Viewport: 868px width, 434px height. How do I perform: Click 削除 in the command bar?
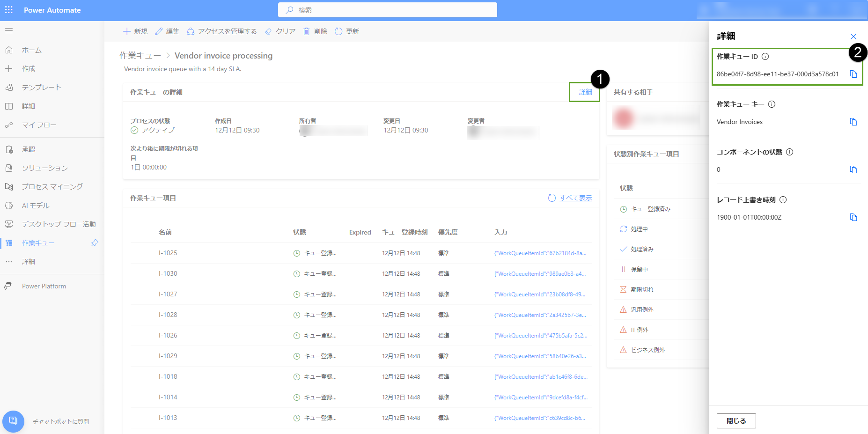click(x=315, y=31)
